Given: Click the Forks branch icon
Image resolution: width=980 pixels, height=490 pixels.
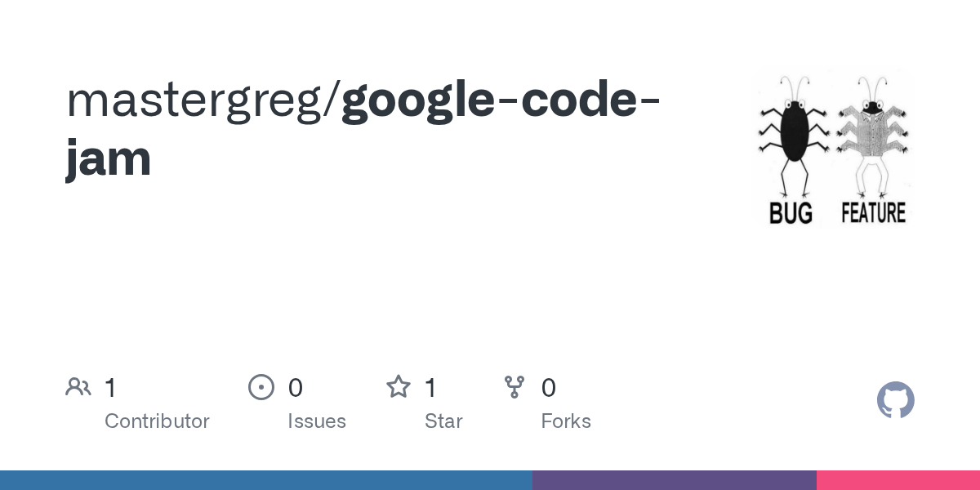Looking at the screenshot, I should 514,387.
